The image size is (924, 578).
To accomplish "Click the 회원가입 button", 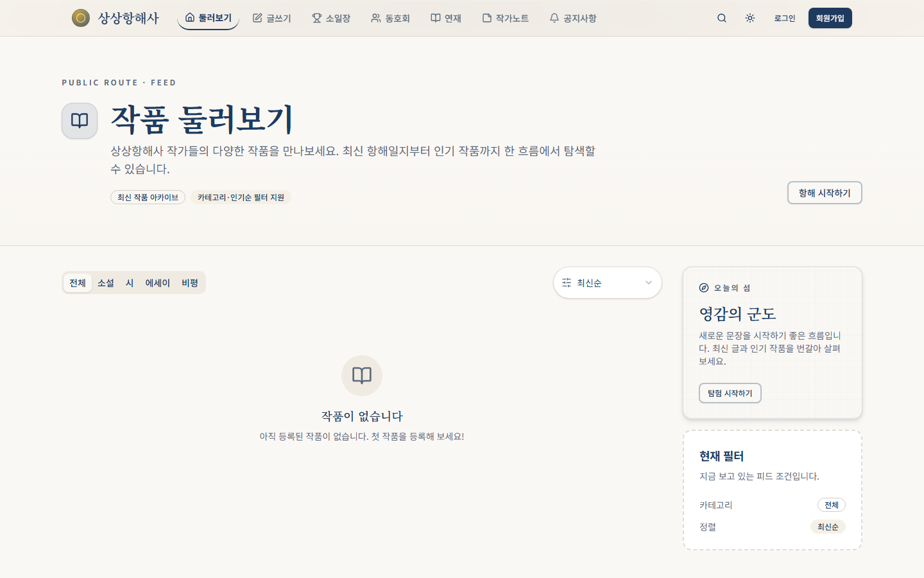I will click(x=830, y=18).
